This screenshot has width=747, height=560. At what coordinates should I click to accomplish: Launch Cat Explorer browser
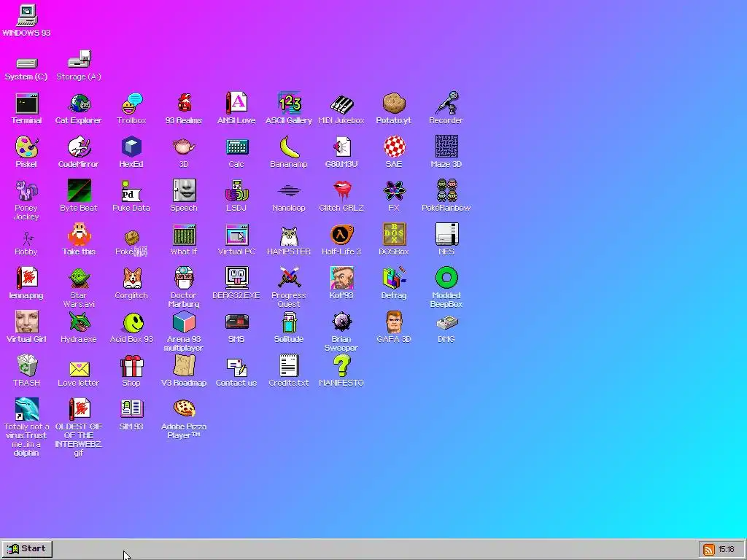coord(79,104)
